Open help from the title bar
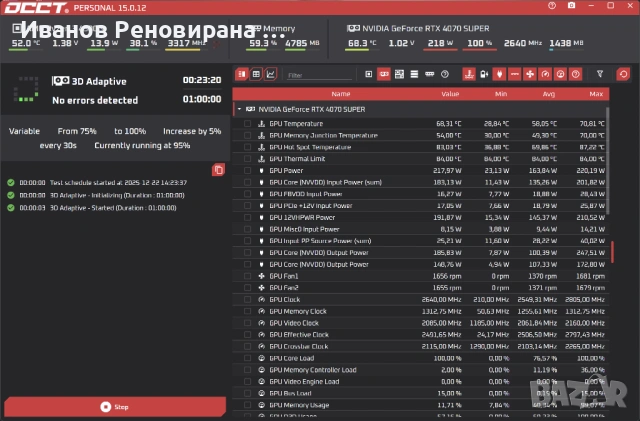 (552, 6)
